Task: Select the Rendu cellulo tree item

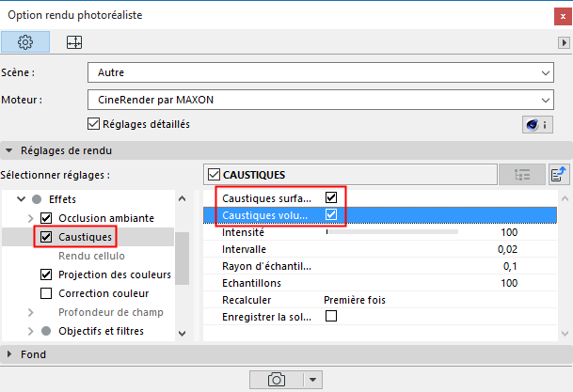Action: click(x=91, y=256)
